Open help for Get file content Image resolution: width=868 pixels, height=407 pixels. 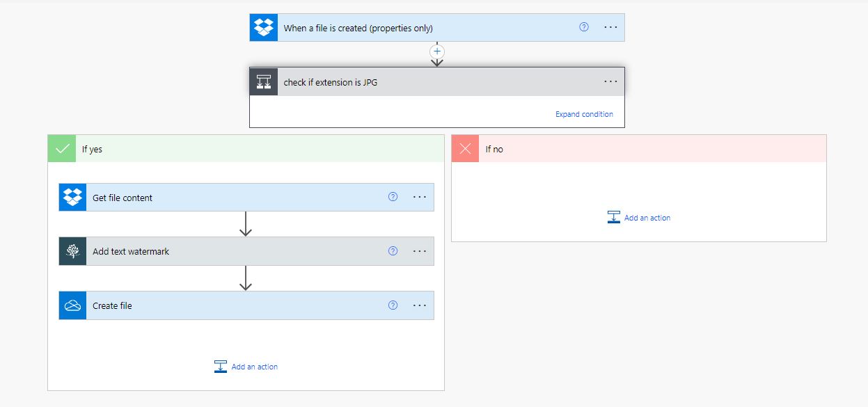pyautogui.click(x=393, y=197)
